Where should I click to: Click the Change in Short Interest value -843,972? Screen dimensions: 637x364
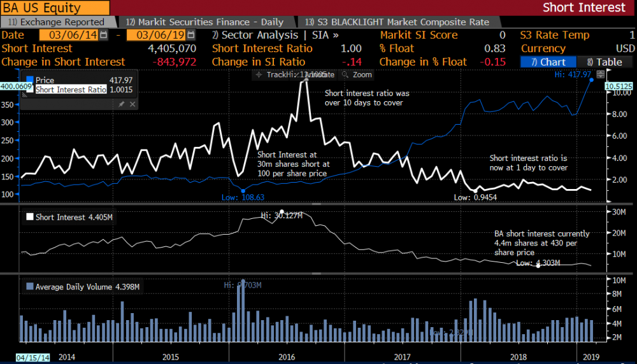point(175,62)
